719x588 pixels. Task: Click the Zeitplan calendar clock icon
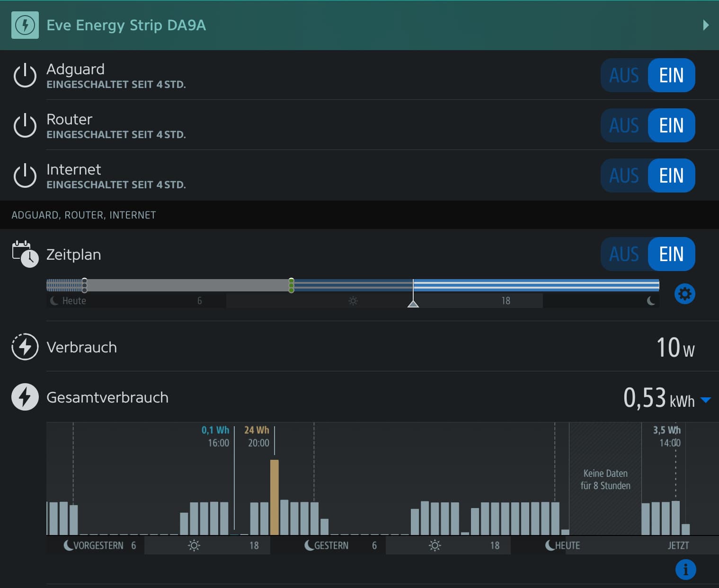pyautogui.click(x=25, y=255)
